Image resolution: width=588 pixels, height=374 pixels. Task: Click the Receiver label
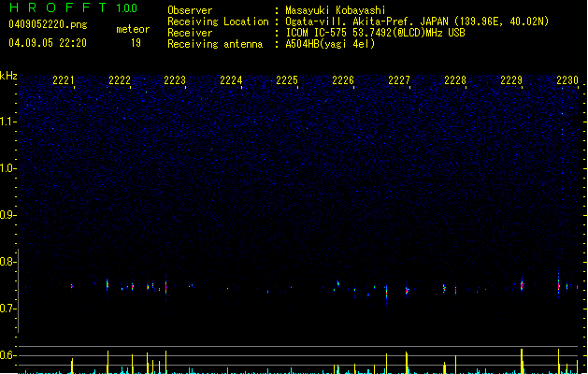[x=190, y=33]
